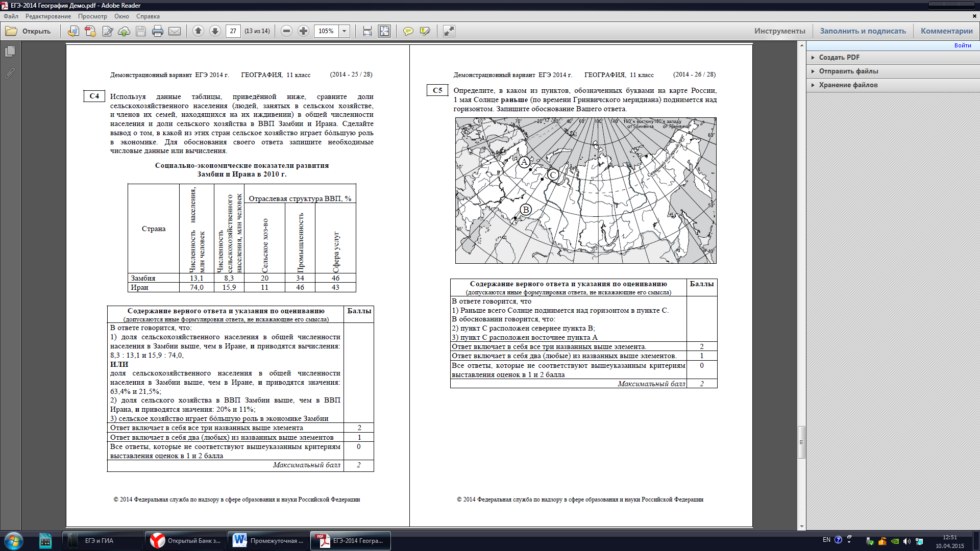Click the fit width scrolling icon

click(367, 31)
